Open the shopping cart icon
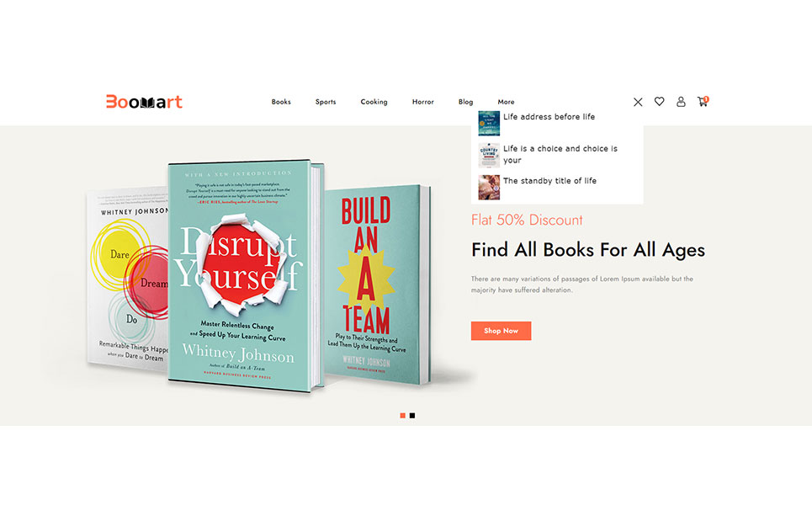 [x=702, y=102]
